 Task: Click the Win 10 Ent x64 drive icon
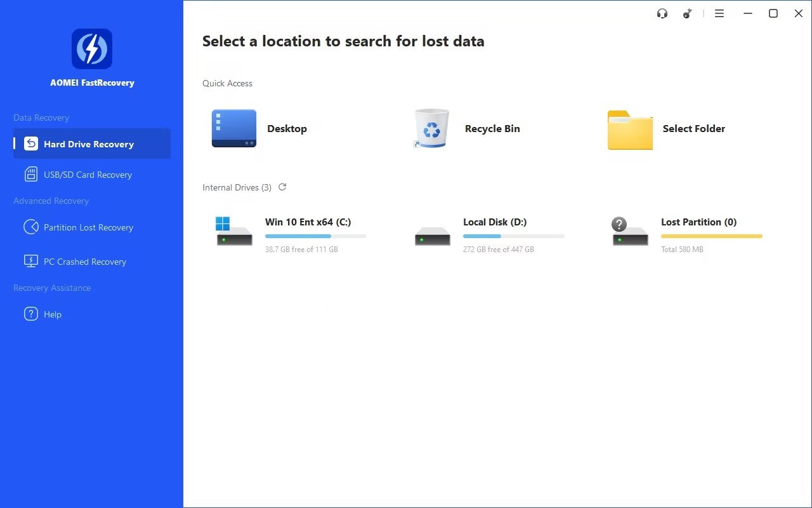234,231
